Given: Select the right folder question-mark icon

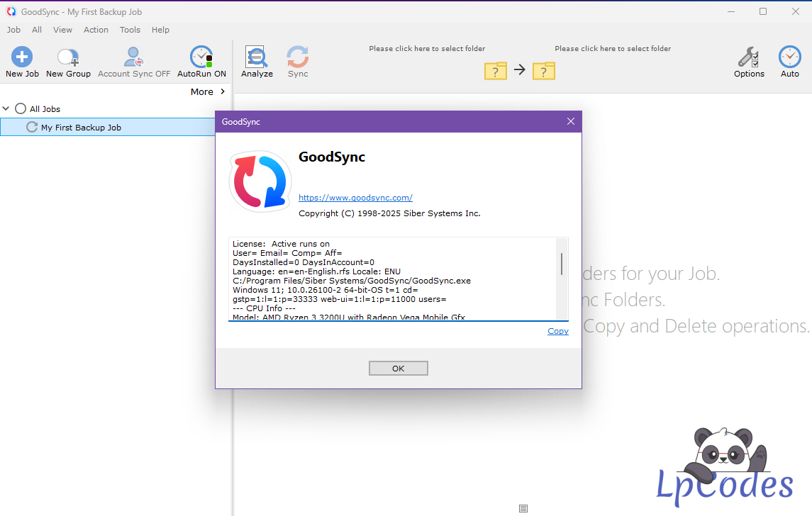Looking at the screenshot, I should [x=544, y=70].
